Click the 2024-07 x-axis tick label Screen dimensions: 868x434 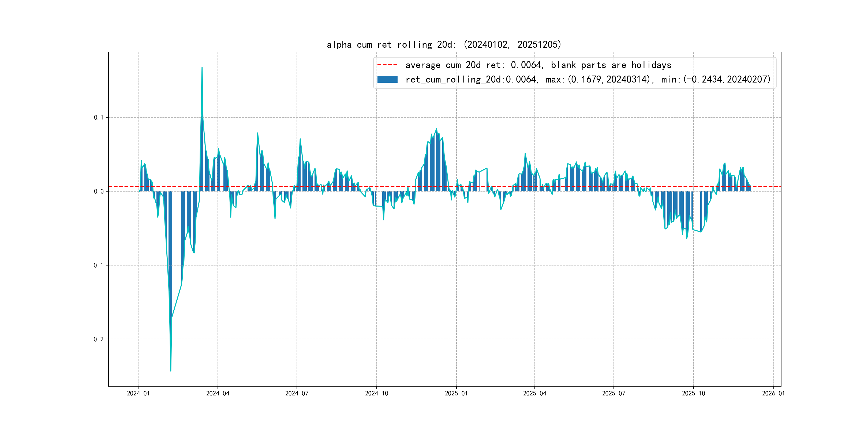tap(297, 393)
